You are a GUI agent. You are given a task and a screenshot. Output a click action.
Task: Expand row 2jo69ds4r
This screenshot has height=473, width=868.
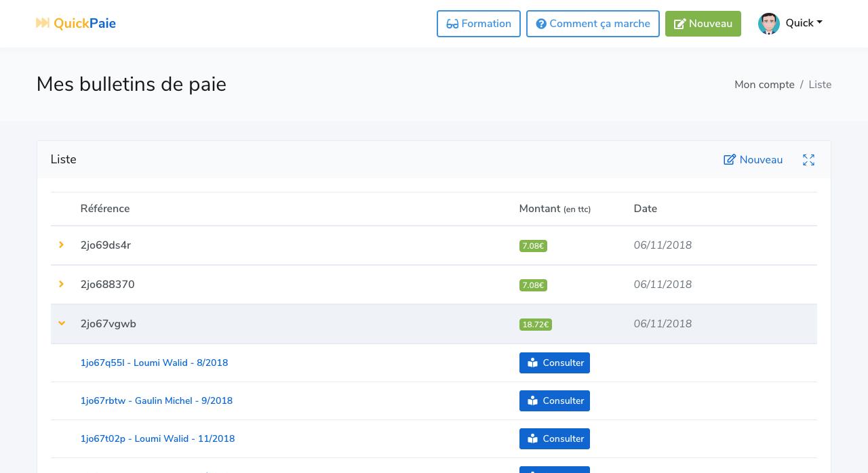61,245
